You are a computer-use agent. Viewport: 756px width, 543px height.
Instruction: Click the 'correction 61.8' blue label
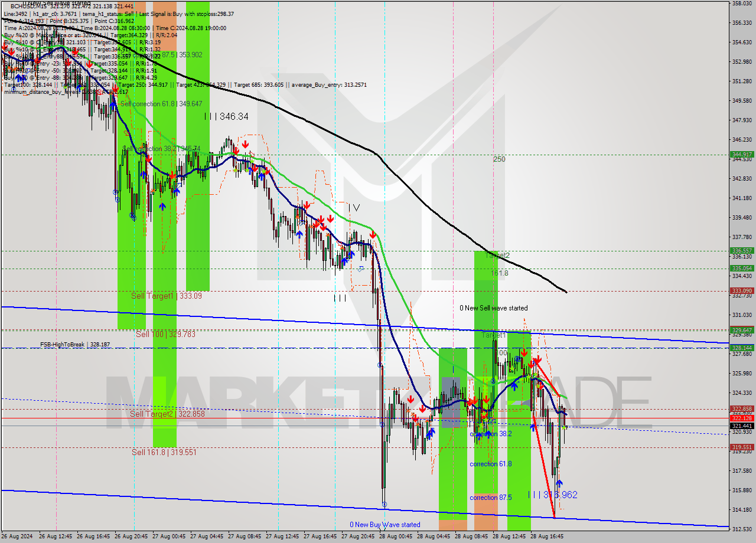pyautogui.click(x=491, y=464)
